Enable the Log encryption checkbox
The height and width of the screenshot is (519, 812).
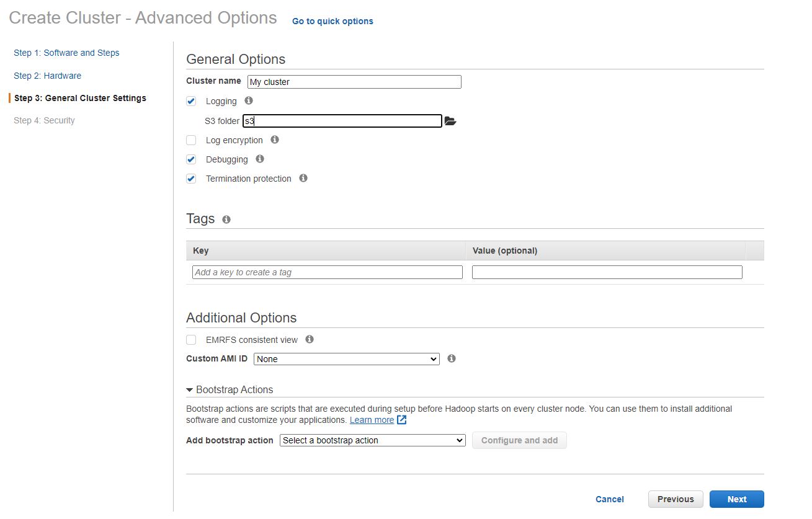[191, 140]
